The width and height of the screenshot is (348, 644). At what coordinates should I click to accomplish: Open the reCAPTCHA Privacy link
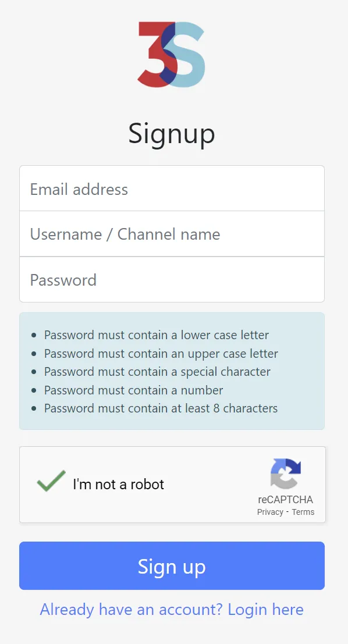(270, 512)
